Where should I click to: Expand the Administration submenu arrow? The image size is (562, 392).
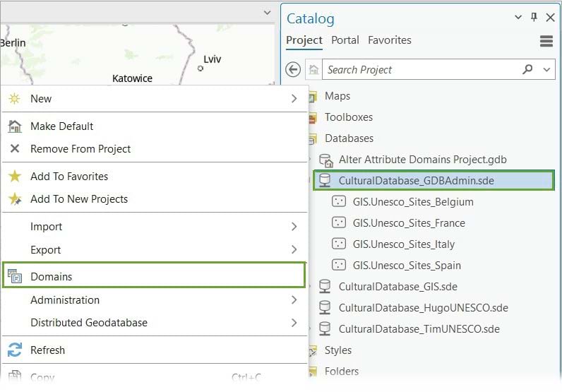(294, 300)
